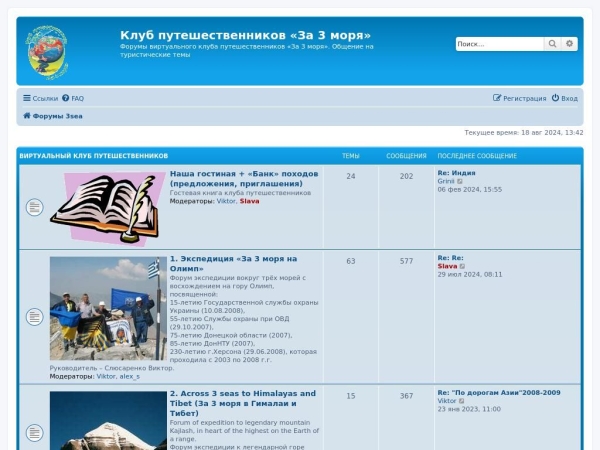Click the СООБЩЕНИЯ column header
600x450 pixels.
[x=406, y=156]
